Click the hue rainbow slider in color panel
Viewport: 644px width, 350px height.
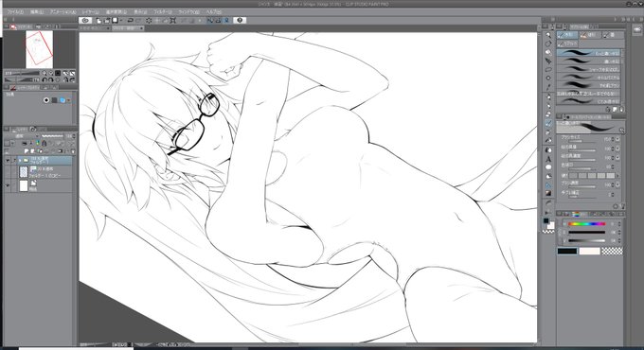(586, 224)
